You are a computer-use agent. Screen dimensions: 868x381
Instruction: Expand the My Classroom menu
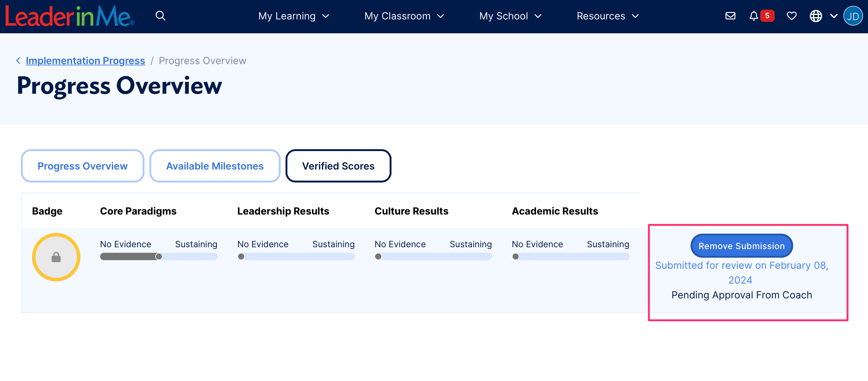click(x=404, y=16)
